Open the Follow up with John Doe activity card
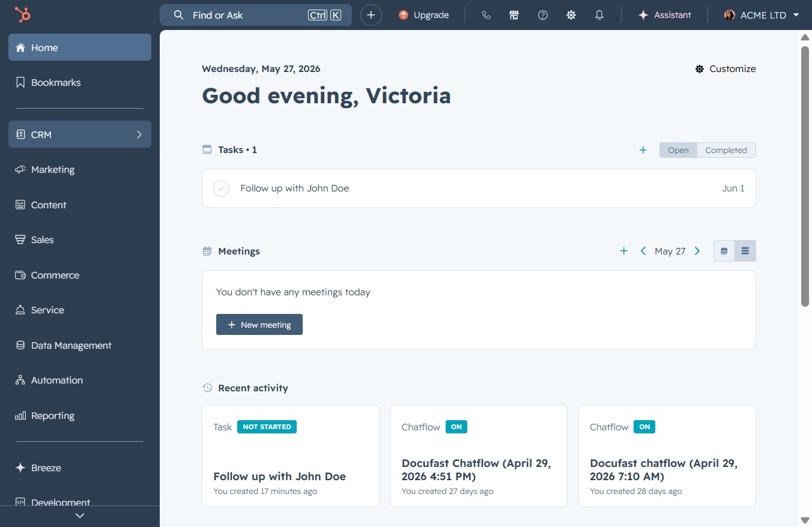812x527 pixels. click(291, 456)
